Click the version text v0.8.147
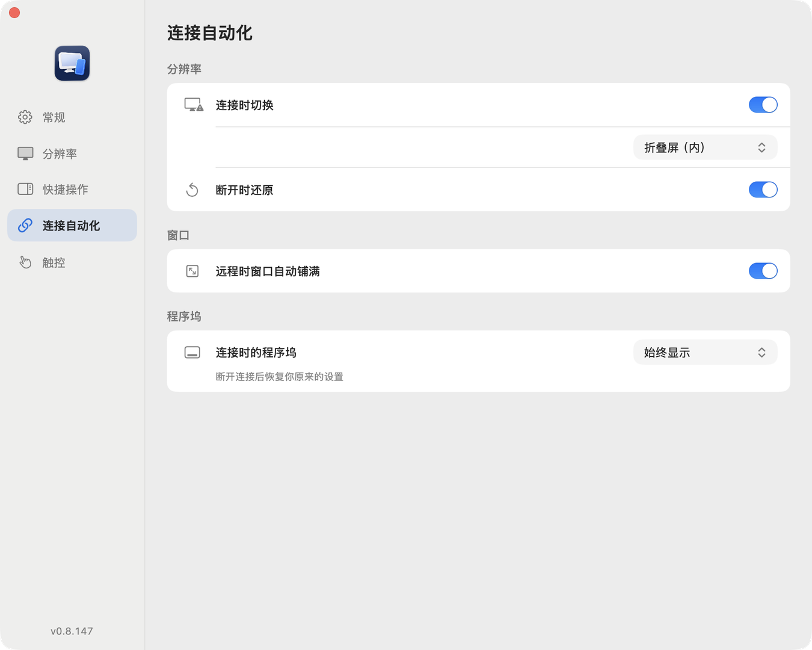 tap(72, 631)
